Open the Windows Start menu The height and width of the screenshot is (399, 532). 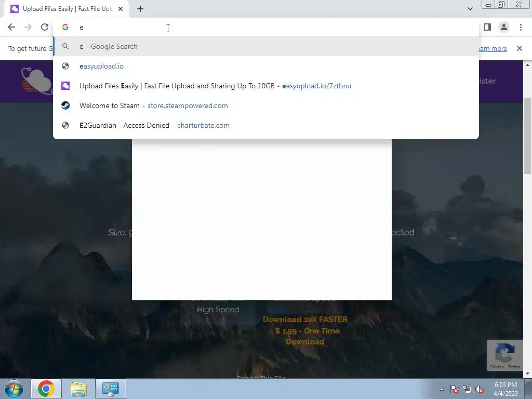coord(14,389)
